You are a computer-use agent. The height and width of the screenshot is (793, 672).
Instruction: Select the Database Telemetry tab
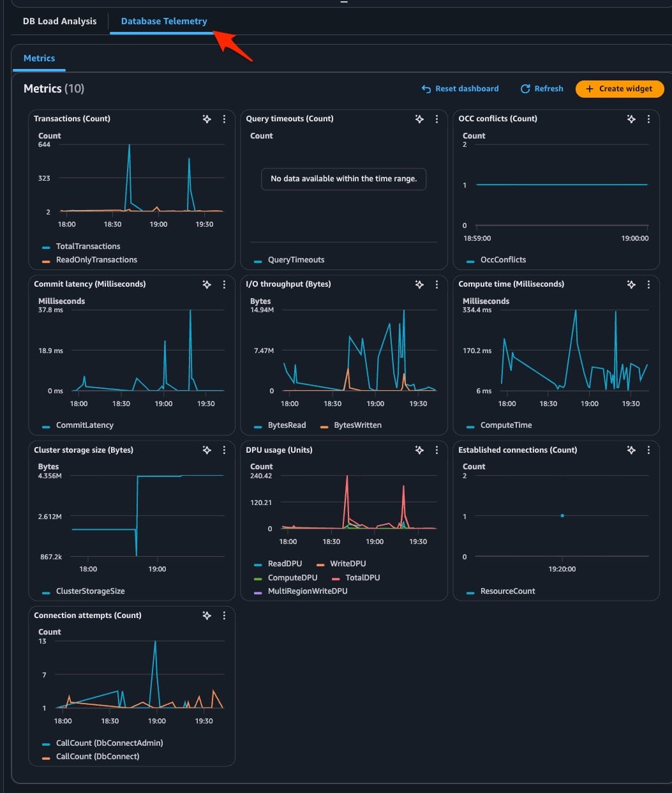pyautogui.click(x=164, y=21)
